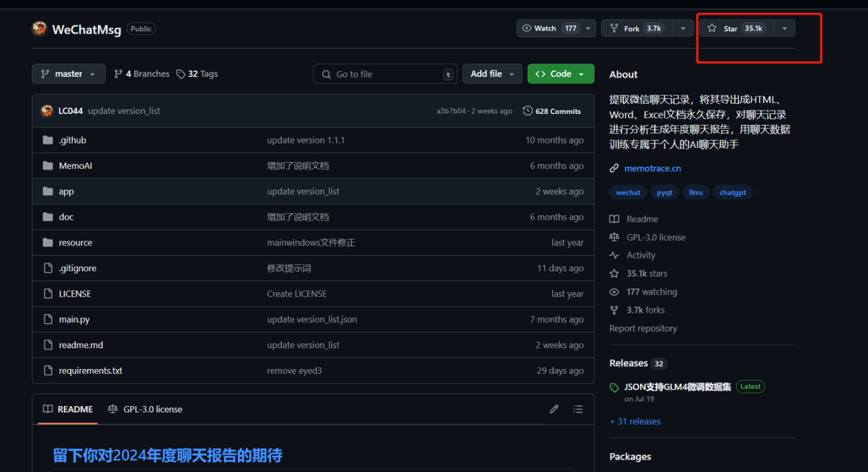868x472 pixels.
Task: Click the file icon beside .gitignore
Action: (x=47, y=268)
